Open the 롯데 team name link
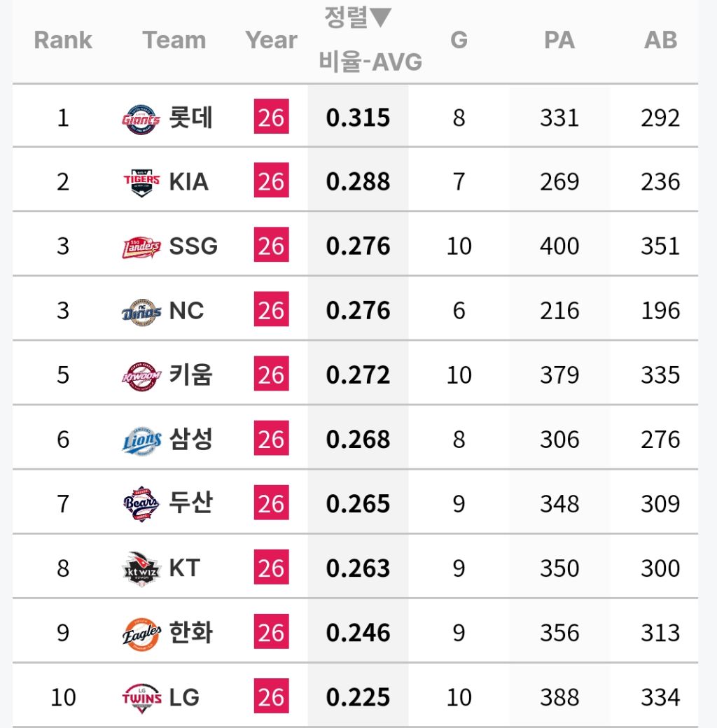The width and height of the screenshot is (717, 728). 190,117
